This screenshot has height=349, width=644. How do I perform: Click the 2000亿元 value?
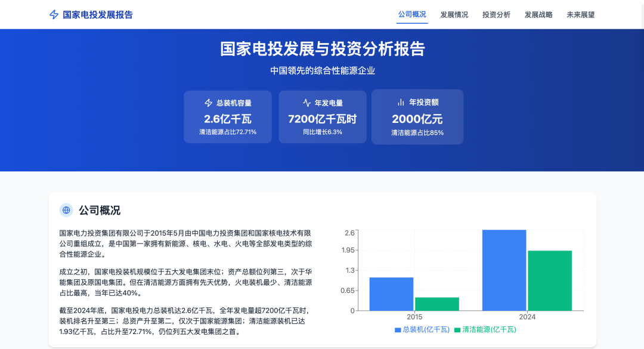(417, 119)
